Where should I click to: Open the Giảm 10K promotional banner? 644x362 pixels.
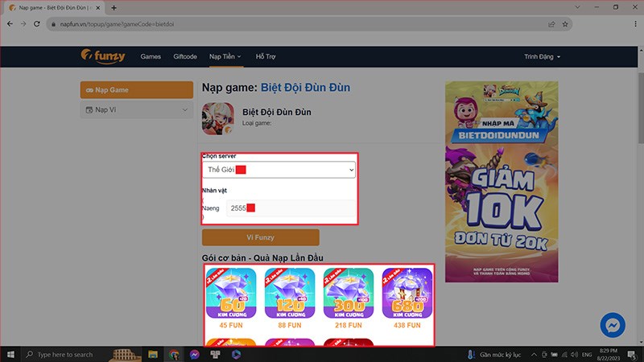click(502, 182)
